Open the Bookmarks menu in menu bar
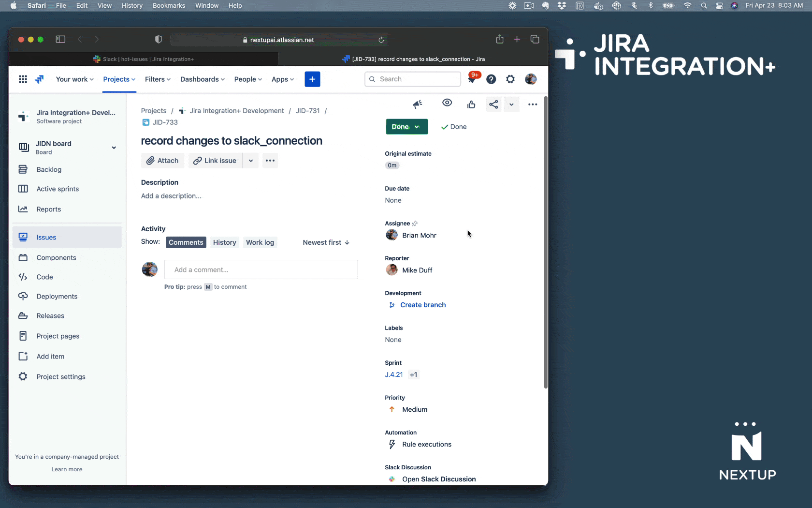Image resolution: width=812 pixels, height=508 pixels. [x=169, y=5]
